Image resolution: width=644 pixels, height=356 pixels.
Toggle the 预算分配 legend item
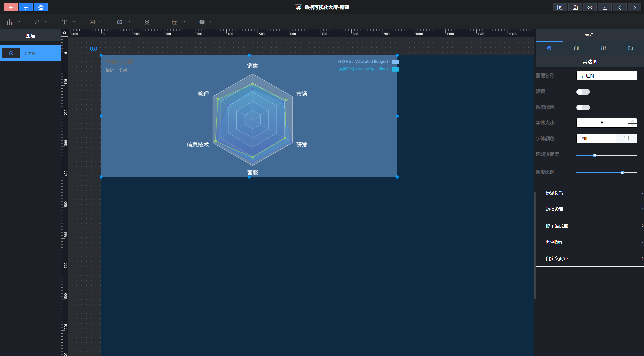tap(368, 62)
